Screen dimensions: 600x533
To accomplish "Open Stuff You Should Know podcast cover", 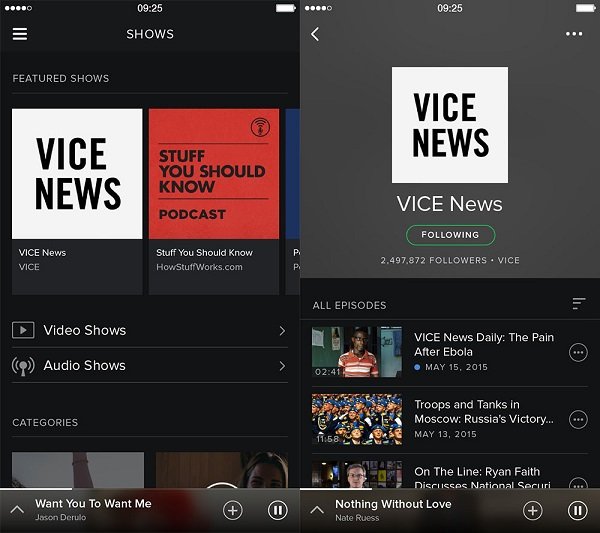I will [x=214, y=174].
